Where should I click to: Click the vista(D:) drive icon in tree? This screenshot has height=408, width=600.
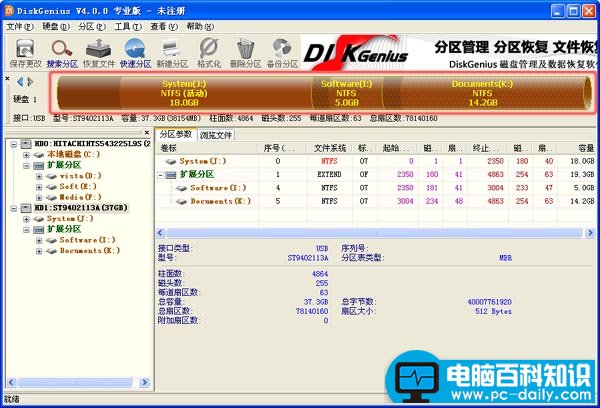tap(51, 176)
